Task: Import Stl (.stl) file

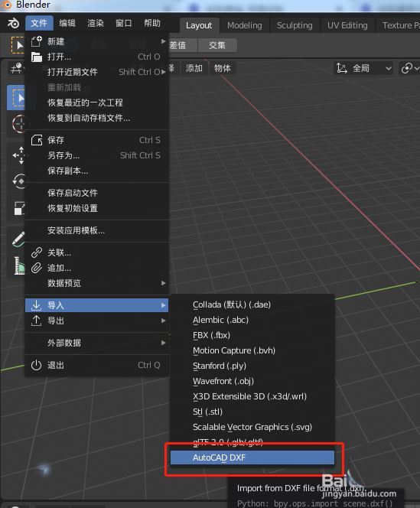Action: (252, 412)
